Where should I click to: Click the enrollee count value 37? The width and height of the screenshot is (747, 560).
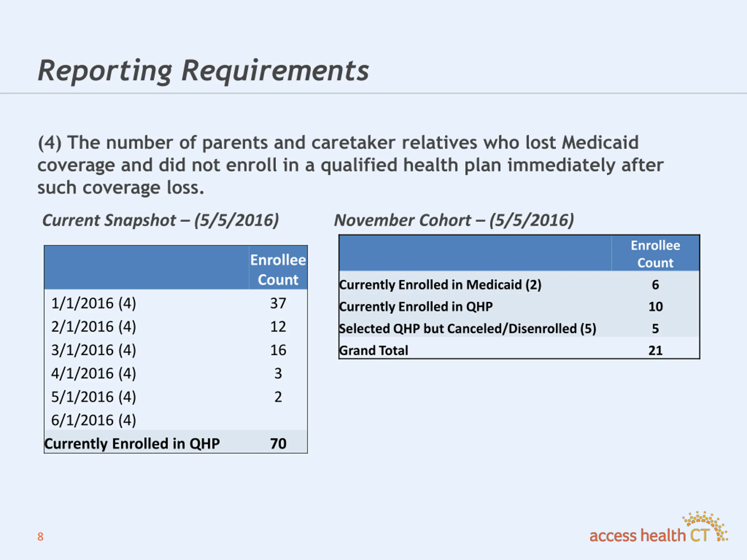pos(278,303)
